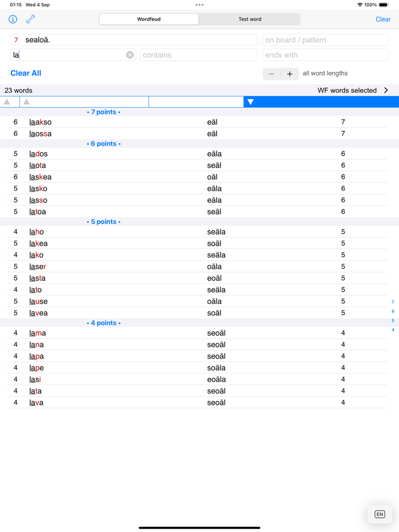Select the word 'lasta'
399x532 pixels.
[37, 278]
